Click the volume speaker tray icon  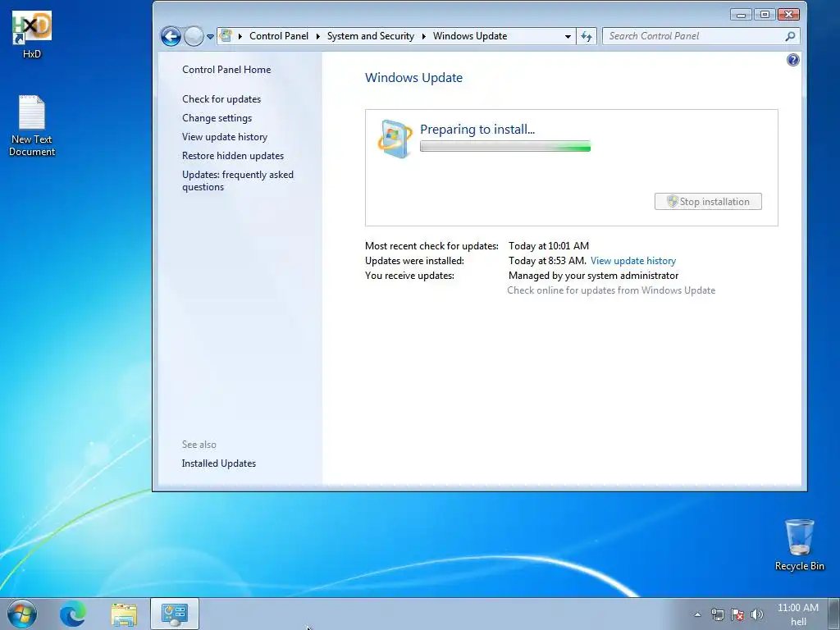pos(756,614)
